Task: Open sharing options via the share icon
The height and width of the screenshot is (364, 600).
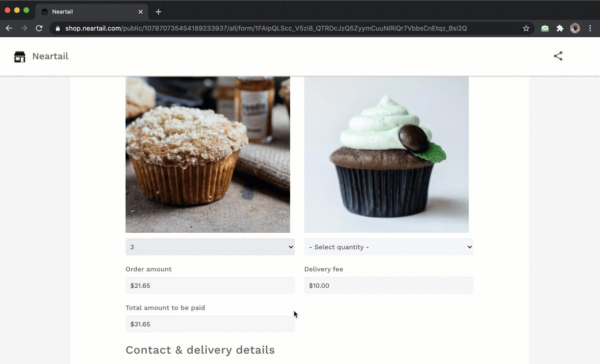Action: pos(558,56)
